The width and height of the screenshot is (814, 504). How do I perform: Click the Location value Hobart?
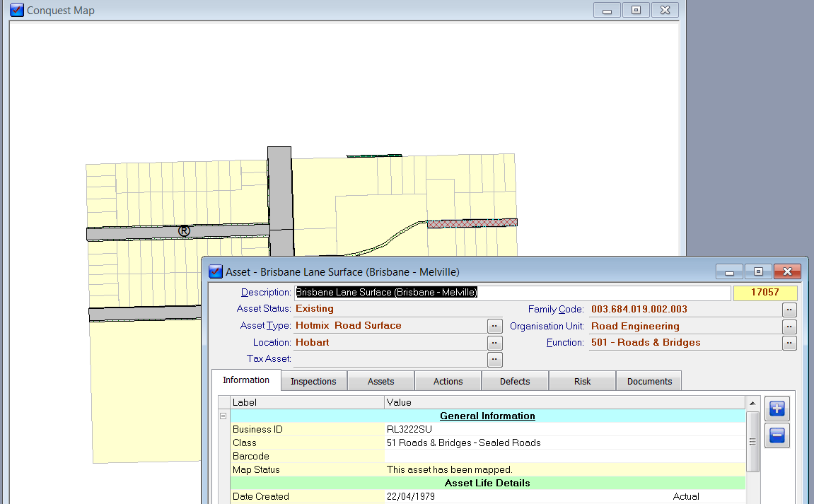point(313,343)
